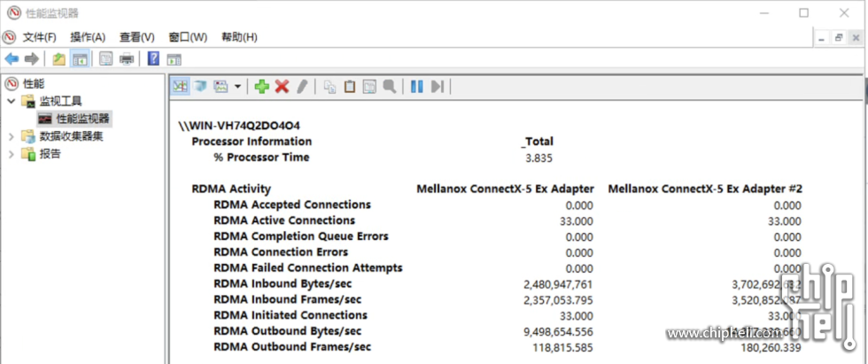Click RDMA Active Connections row label
The image size is (868, 364).
coord(284,221)
